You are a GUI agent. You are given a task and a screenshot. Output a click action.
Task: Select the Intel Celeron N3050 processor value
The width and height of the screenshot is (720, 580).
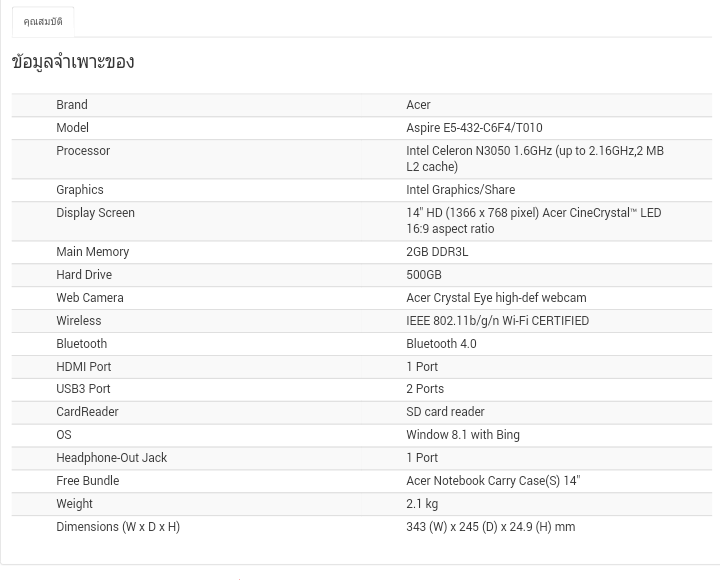pos(535,158)
